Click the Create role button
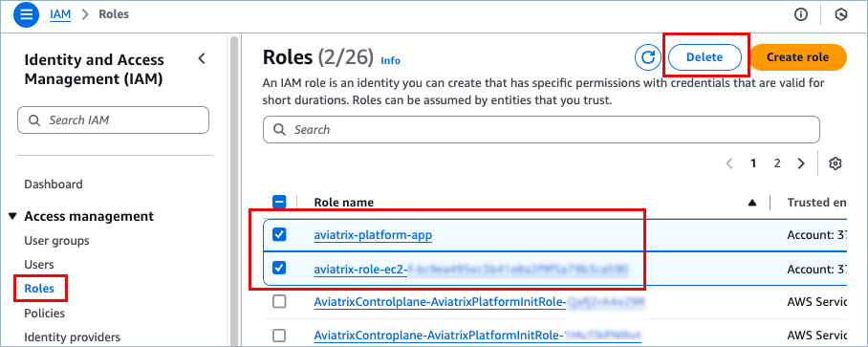This screenshot has width=868, height=347. (x=797, y=57)
